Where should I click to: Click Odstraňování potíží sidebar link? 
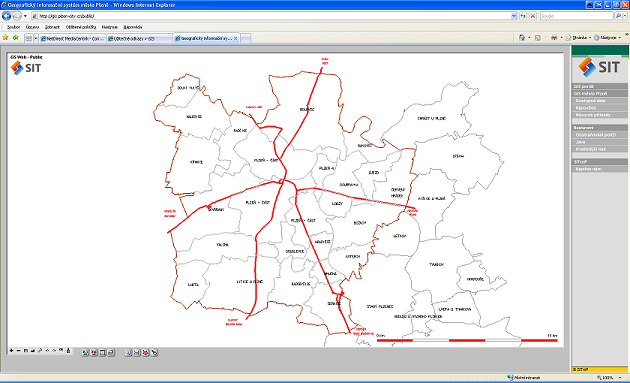tap(600, 135)
